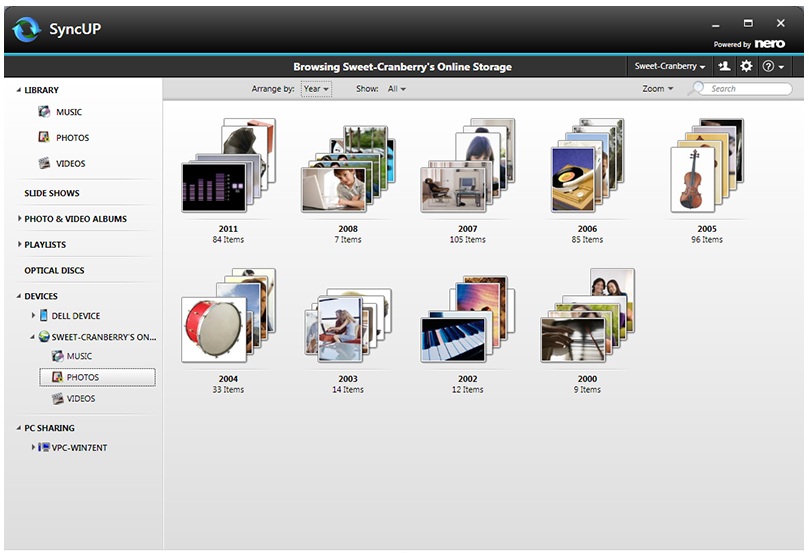The image size is (809, 553).
Task: Expand the VPC-WIN7ENT node
Action: tap(33, 447)
